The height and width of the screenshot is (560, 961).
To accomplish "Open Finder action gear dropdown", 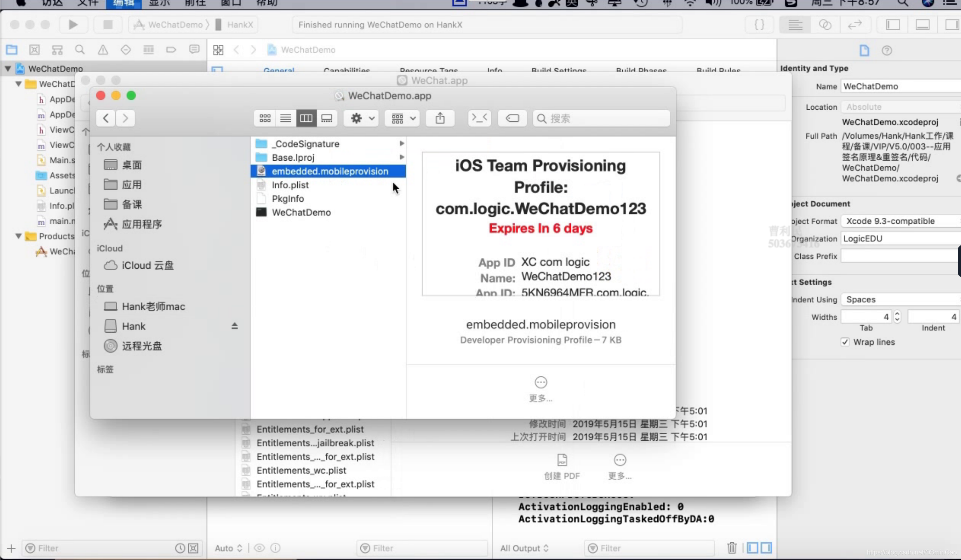I will 361,118.
